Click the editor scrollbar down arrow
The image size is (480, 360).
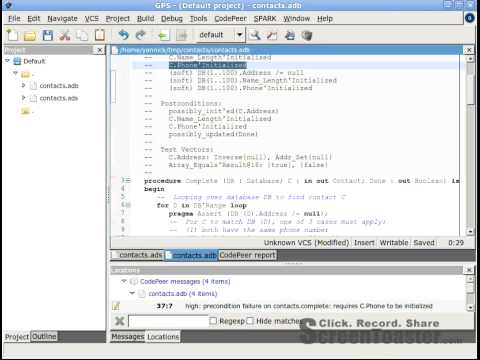pos(470,231)
